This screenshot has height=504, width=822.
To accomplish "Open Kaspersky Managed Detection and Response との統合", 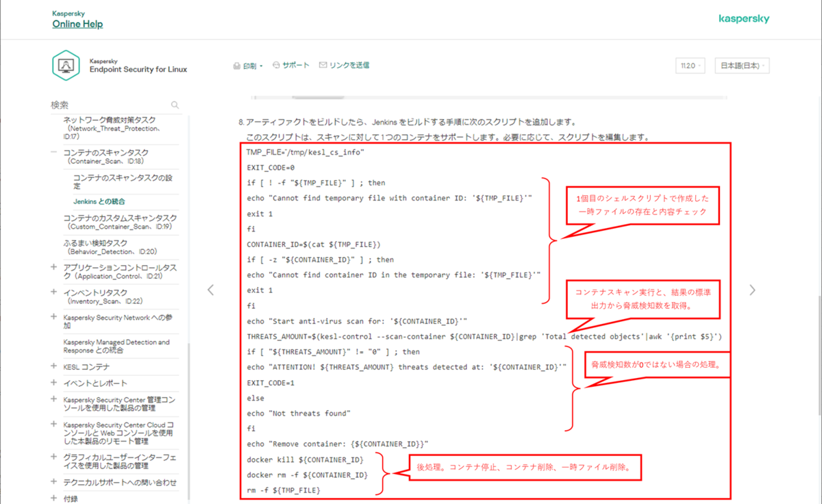I will pos(116,346).
